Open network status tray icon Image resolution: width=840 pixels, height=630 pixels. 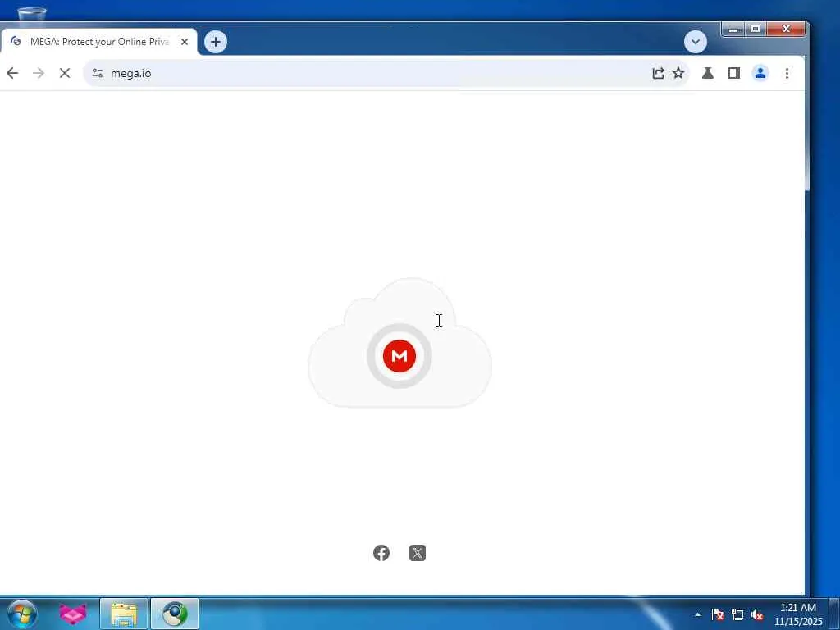tap(737, 614)
